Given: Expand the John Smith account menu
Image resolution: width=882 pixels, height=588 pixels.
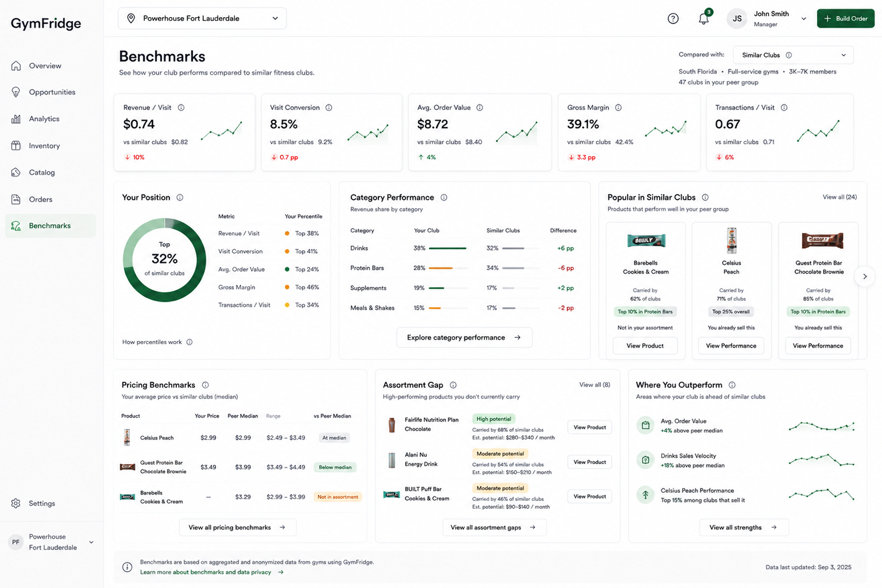Looking at the screenshot, I should click(x=803, y=19).
